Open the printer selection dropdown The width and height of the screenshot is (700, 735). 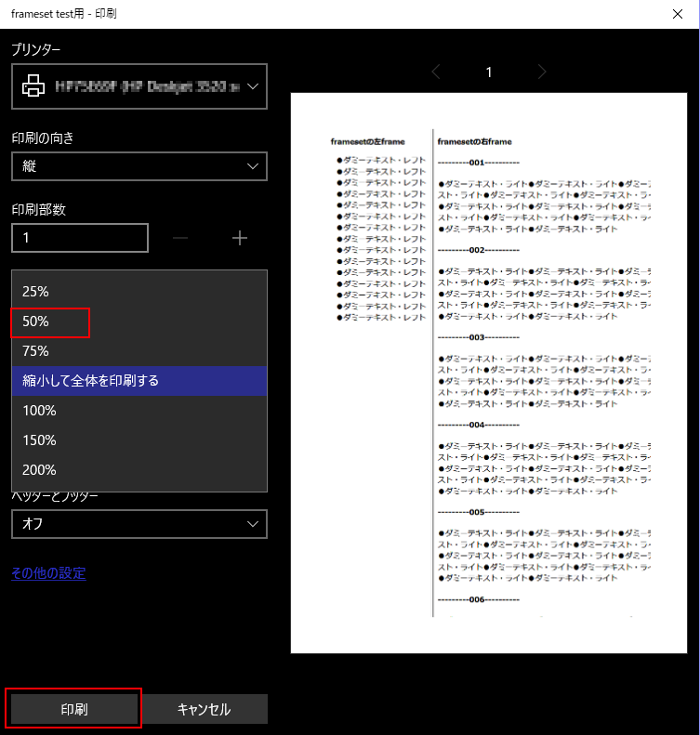tap(139, 87)
